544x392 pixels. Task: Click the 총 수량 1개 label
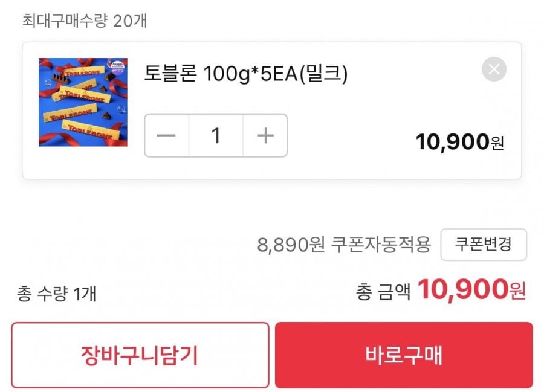57,294
